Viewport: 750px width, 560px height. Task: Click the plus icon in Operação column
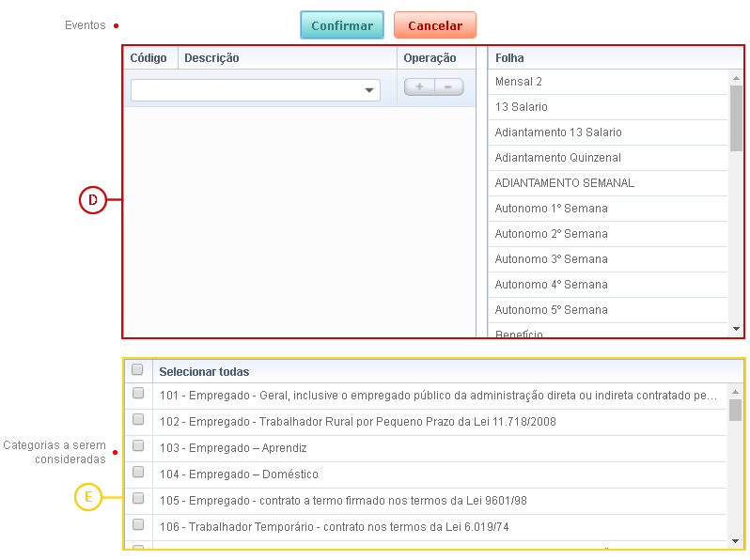419,86
